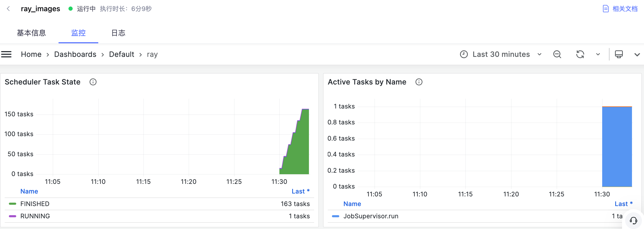
Task: Click the ray dashboard breadcrumb
Action: point(152,54)
